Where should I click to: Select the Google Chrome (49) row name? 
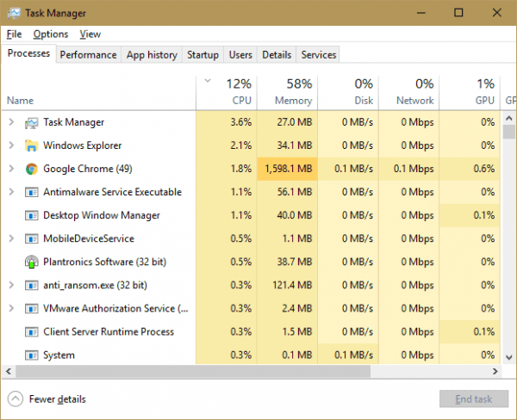coord(88,169)
